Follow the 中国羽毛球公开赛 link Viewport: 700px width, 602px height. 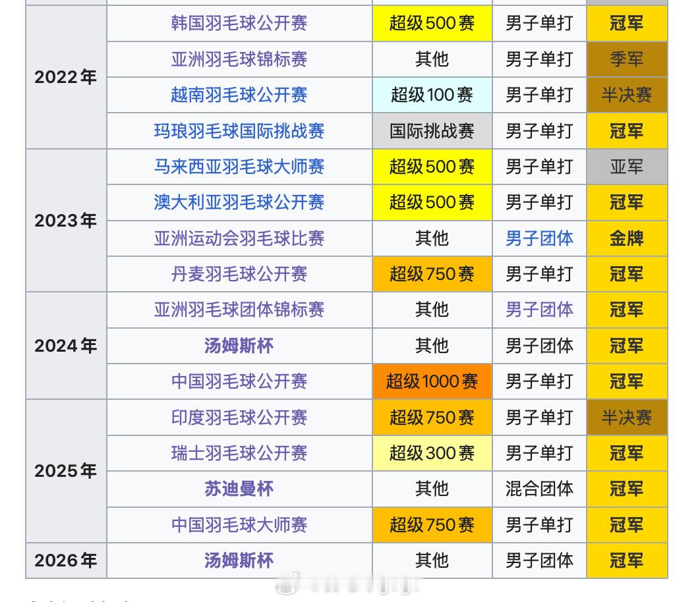coord(239,381)
